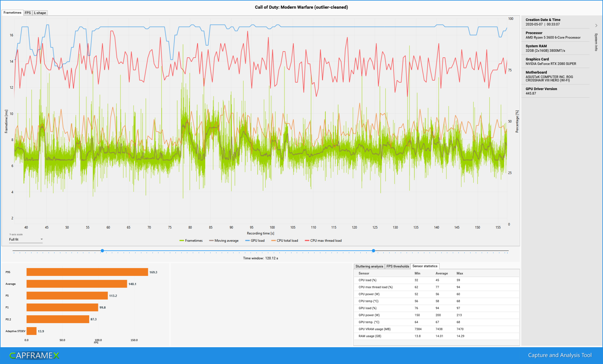Select the Sensor statistics tab
The image size is (603, 364).
click(425, 266)
